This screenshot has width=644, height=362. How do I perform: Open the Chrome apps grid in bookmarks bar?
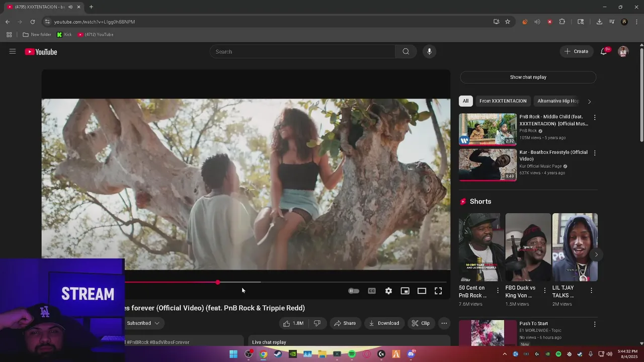click(x=9, y=35)
